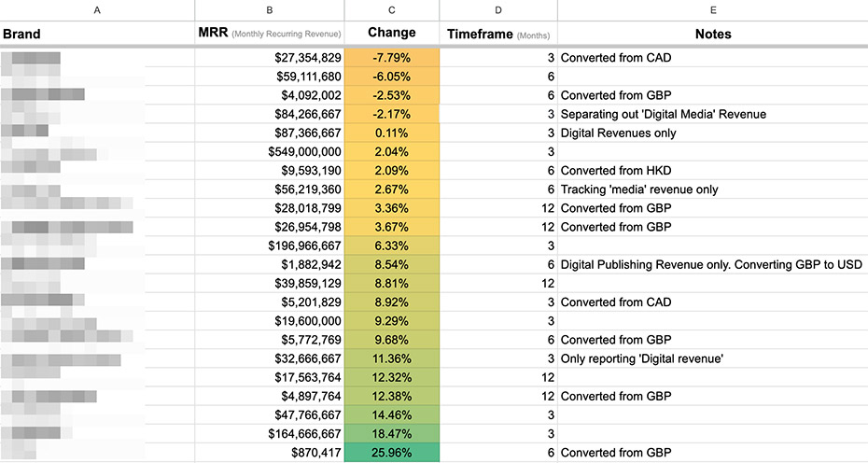Select the MRR cell $84,266,667
This screenshot has width=868, height=463.
click(270, 114)
